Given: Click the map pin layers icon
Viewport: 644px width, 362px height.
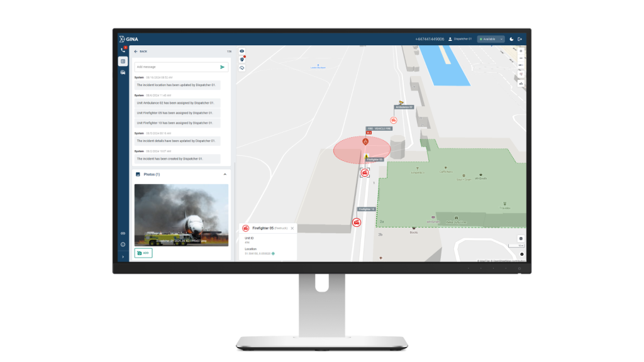Looking at the screenshot, I should tap(242, 59).
